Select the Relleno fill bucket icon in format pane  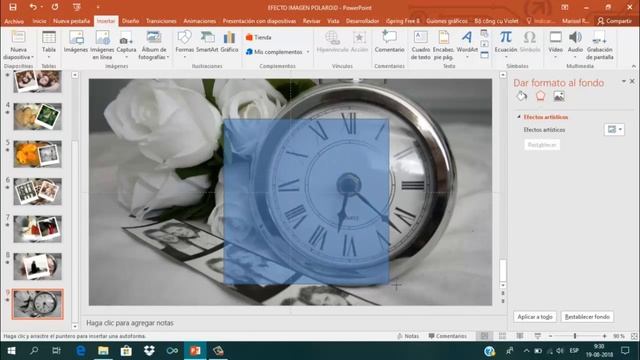coord(522,96)
